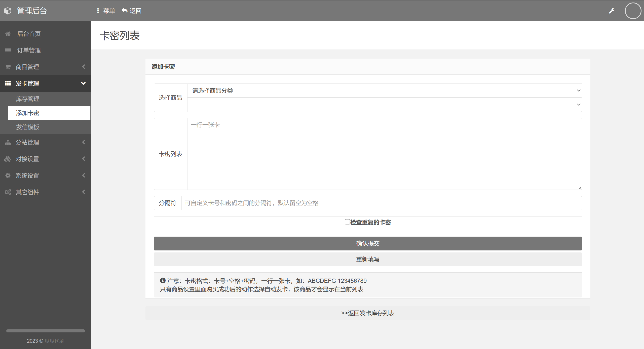Open the 库存管理 submenu item

pos(28,99)
